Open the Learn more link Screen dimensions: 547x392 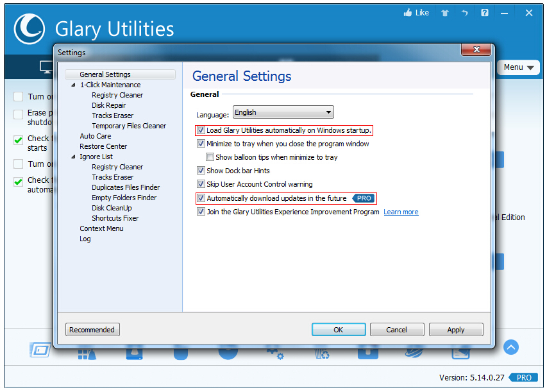[x=401, y=212]
